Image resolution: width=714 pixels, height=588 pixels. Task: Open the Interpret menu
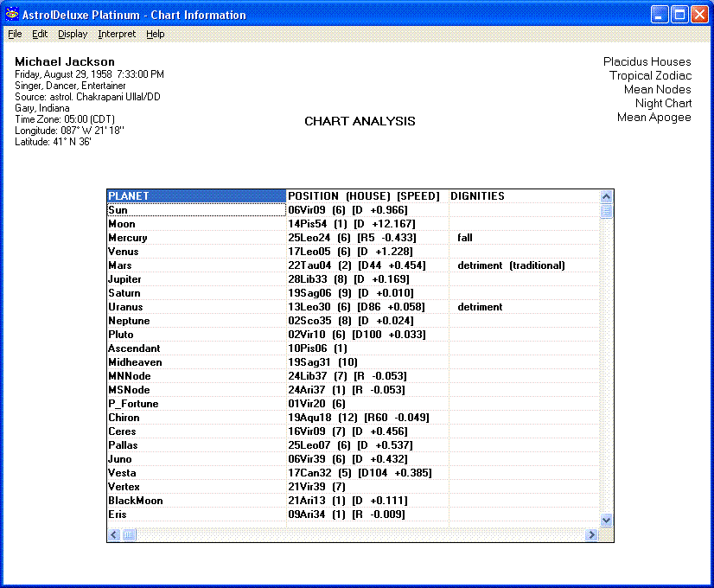tap(117, 34)
